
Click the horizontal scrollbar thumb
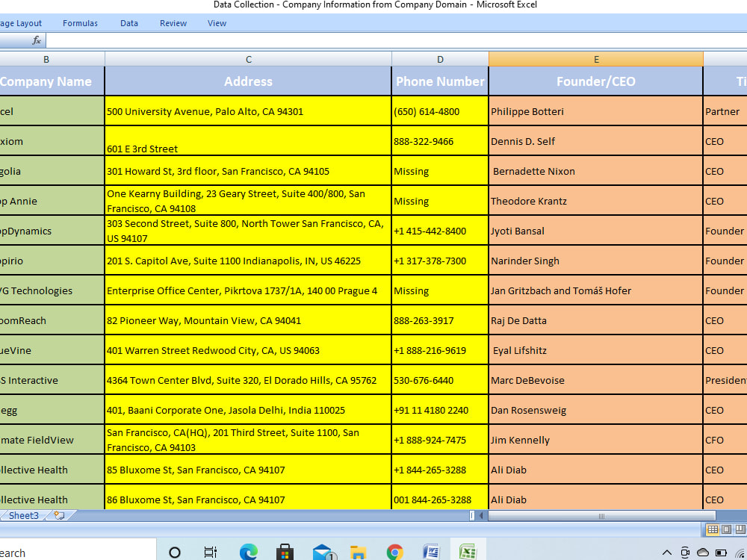601,515
